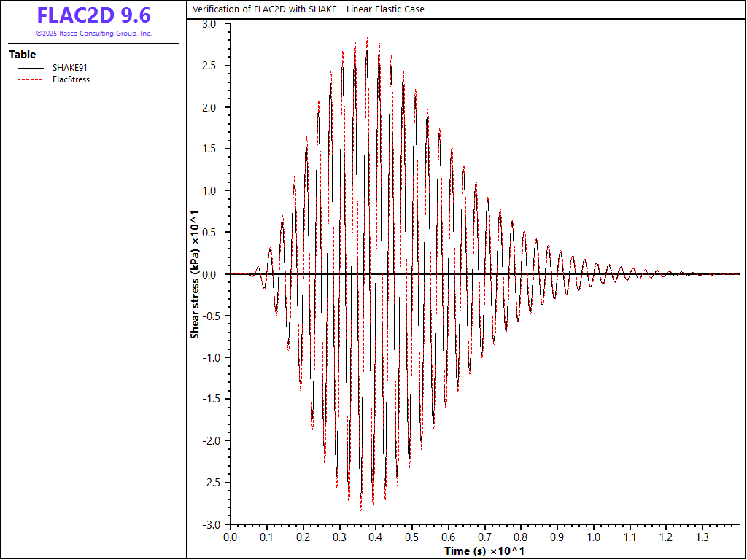Click the -1.5 tick label on y-axis
This screenshot has height=560, width=747.
tap(208, 400)
